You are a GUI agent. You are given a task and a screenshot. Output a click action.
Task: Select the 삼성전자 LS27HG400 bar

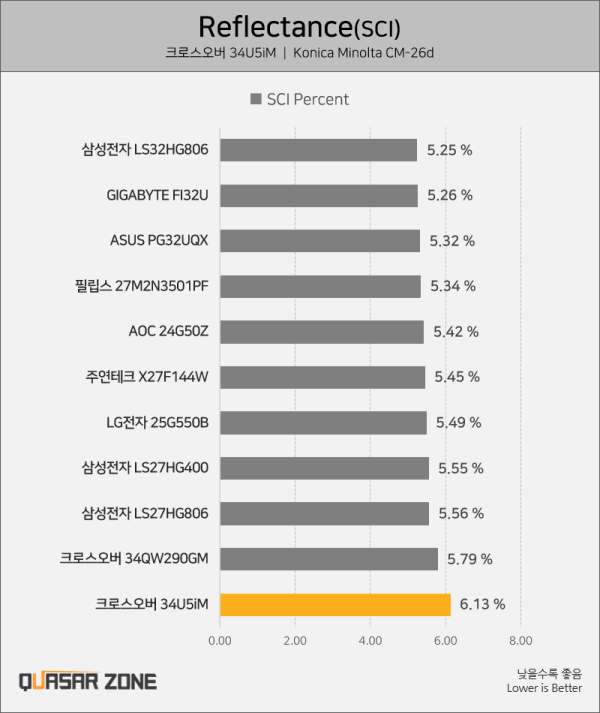tap(324, 468)
